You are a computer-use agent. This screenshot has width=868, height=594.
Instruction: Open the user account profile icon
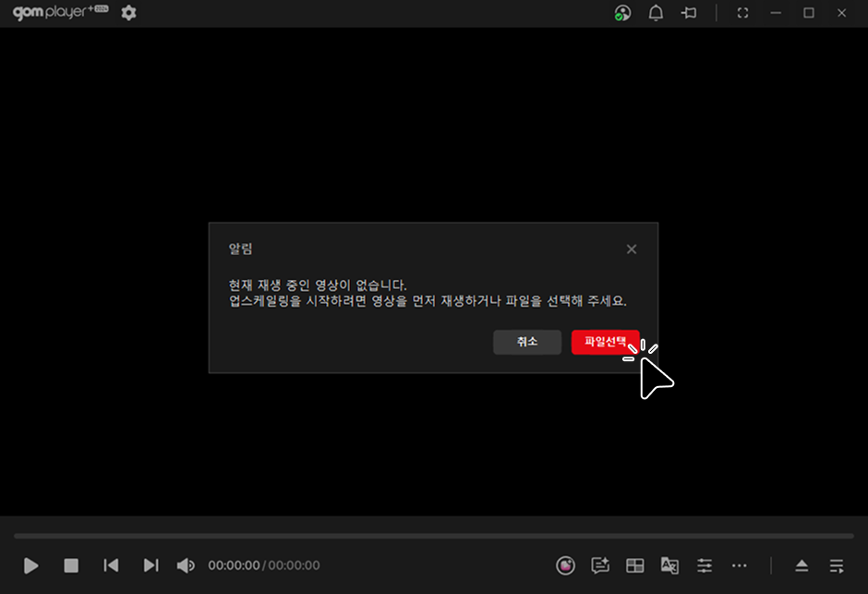(623, 13)
